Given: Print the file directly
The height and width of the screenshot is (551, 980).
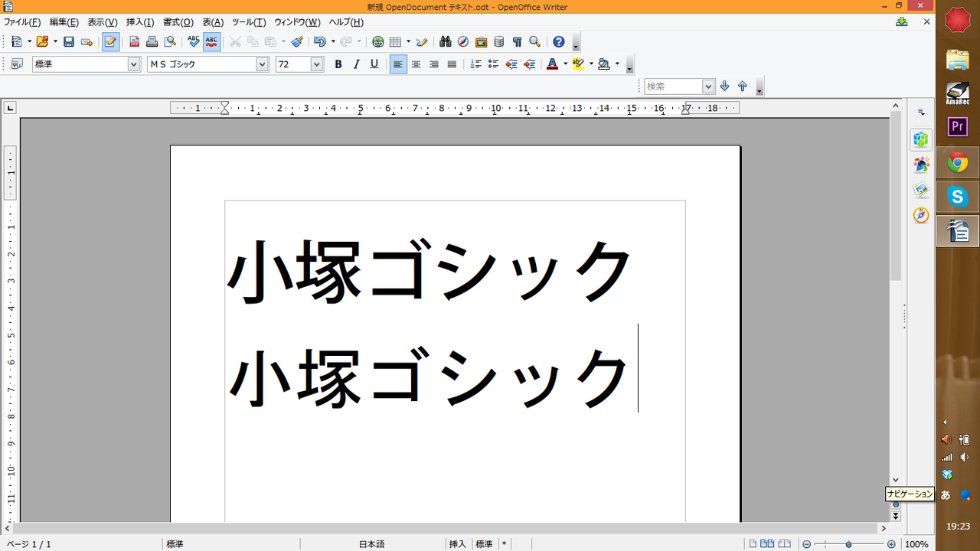Looking at the screenshot, I should click(152, 42).
